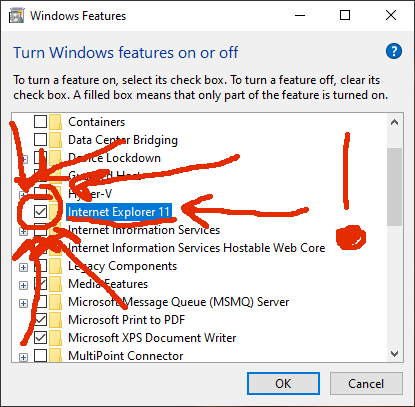Click the Data Center Bridging folder icon

[55, 140]
